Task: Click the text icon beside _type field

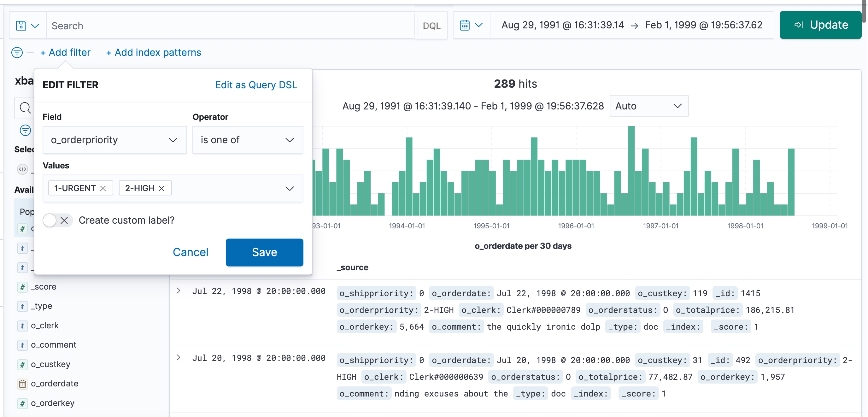Action: point(22,306)
